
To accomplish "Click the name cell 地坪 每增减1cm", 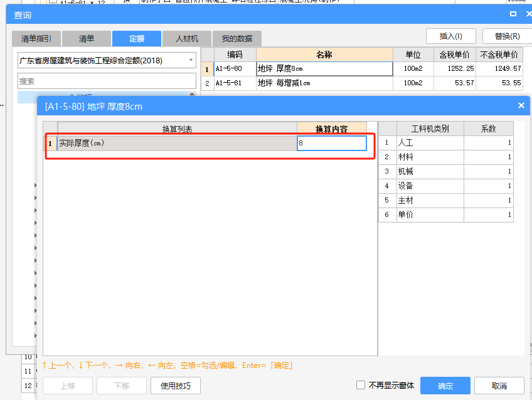I will (324, 83).
